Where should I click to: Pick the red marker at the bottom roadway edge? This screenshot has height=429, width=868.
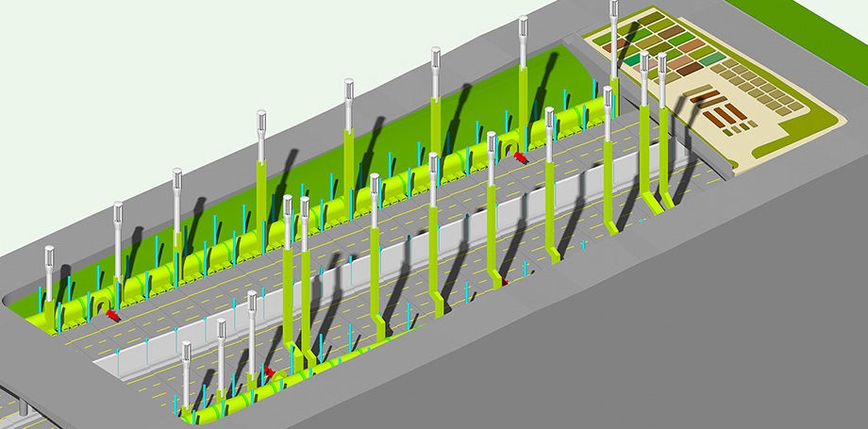[270, 372]
